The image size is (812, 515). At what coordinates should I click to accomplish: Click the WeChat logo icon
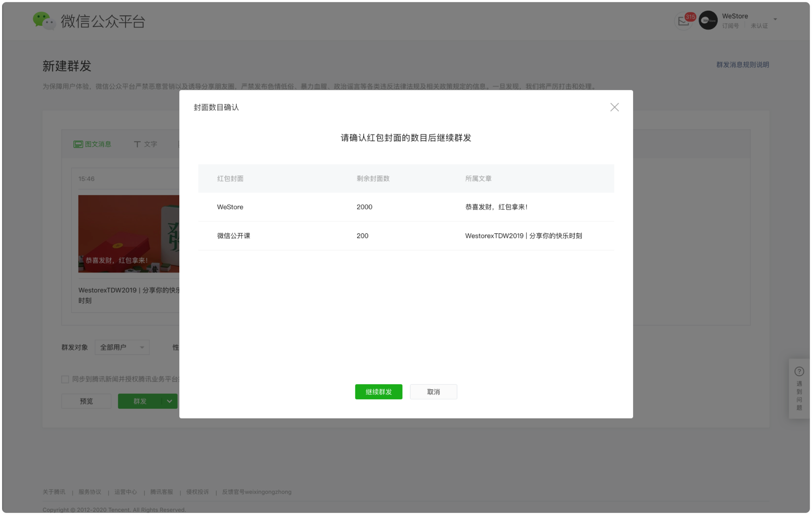tap(44, 21)
